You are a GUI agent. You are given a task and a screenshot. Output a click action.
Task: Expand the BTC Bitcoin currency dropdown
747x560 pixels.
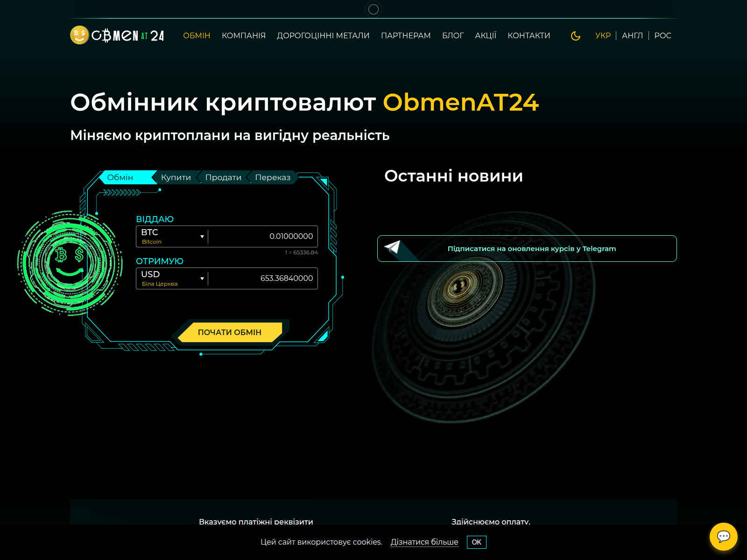coord(172,237)
